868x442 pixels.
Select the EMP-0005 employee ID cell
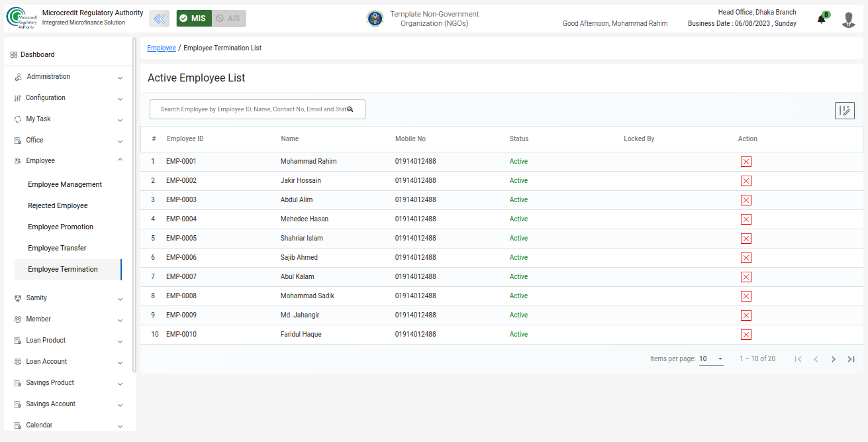pos(181,239)
